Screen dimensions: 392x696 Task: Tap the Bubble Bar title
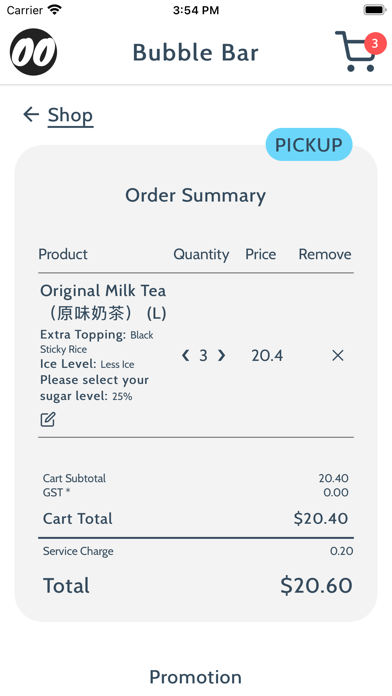[x=195, y=53]
